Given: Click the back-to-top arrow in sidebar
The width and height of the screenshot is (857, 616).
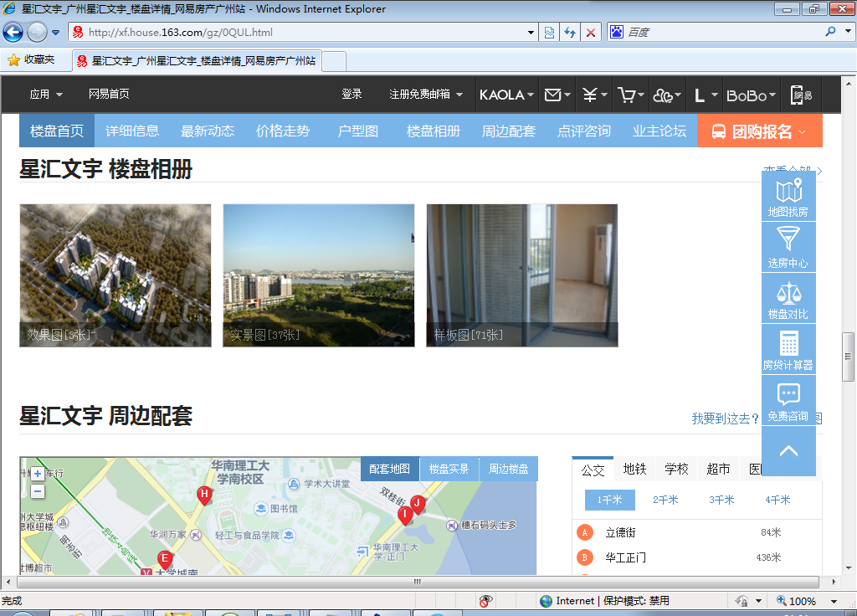Looking at the screenshot, I should coord(788,451).
